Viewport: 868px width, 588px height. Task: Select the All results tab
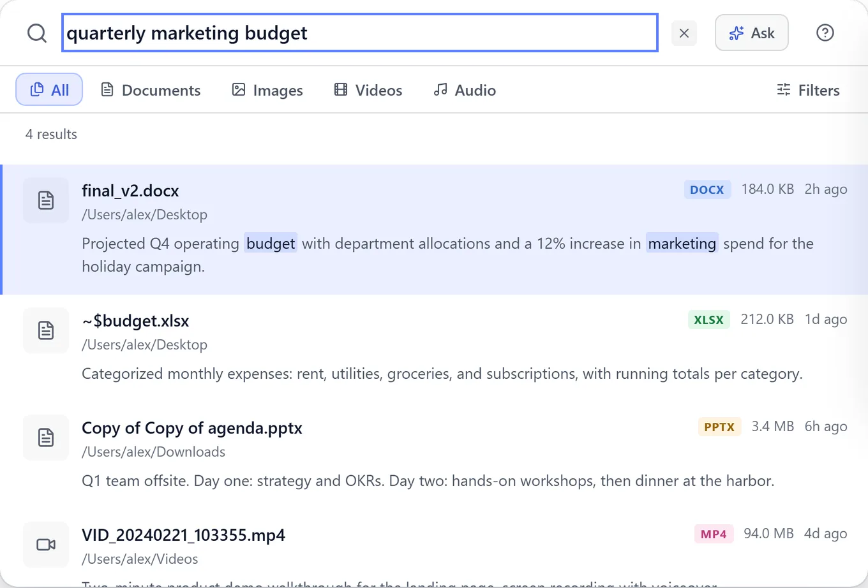(49, 90)
